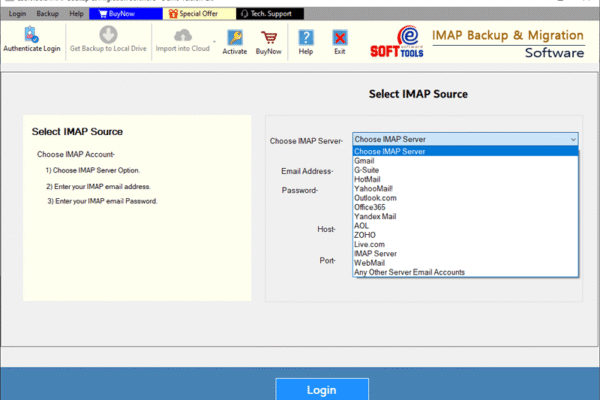Pick YahooMail! from the server dropdown
The height and width of the screenshot is (400, 600).
[373, 188]
